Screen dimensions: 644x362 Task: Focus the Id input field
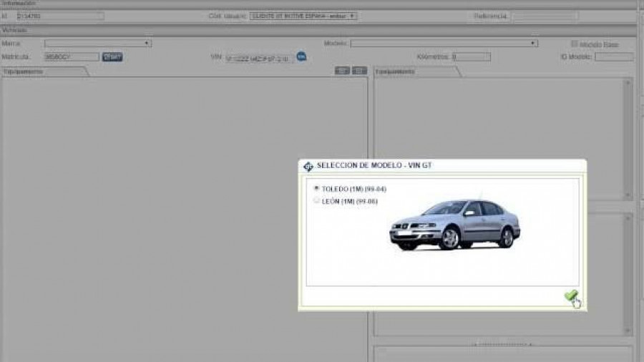click(60, 16)
